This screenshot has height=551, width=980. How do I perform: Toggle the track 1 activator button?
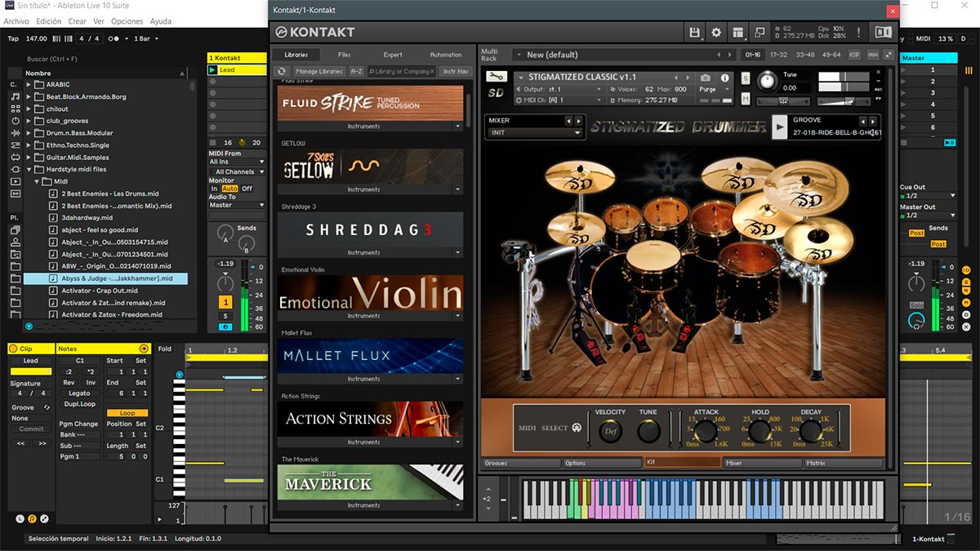pos(225,303)
